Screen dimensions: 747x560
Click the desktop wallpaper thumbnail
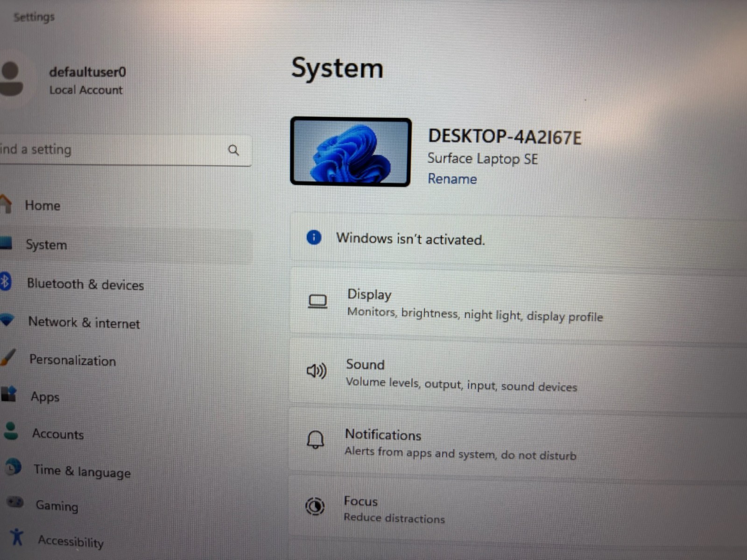pos(351,152)
